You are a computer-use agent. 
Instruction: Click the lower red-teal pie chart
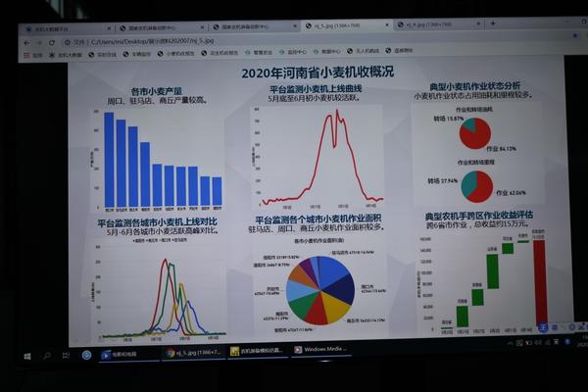click(476, 185)
